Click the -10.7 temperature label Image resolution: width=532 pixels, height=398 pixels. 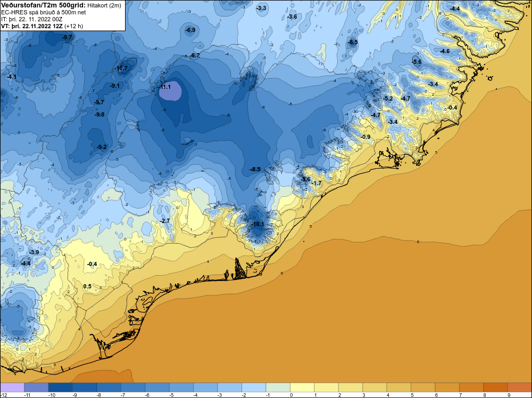[121, 68]
